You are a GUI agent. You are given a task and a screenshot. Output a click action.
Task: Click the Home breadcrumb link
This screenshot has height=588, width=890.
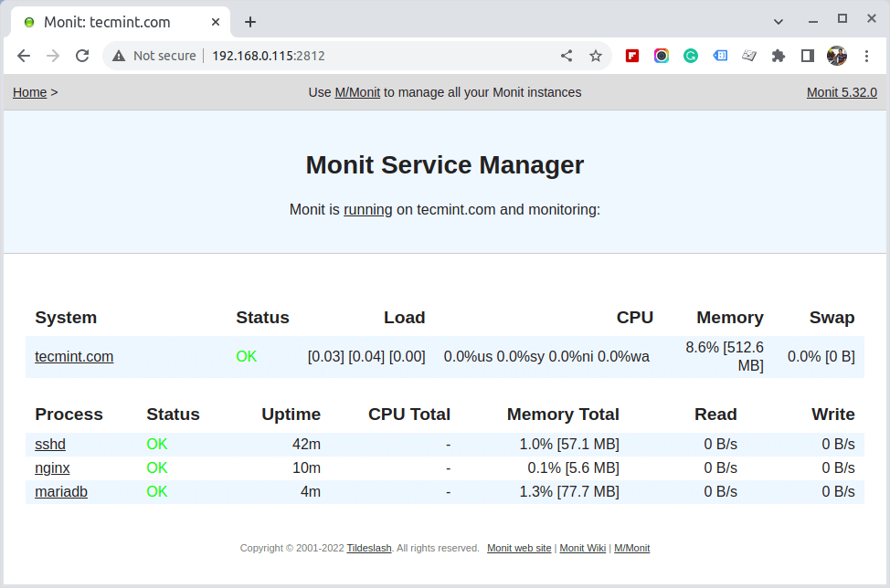28,92
